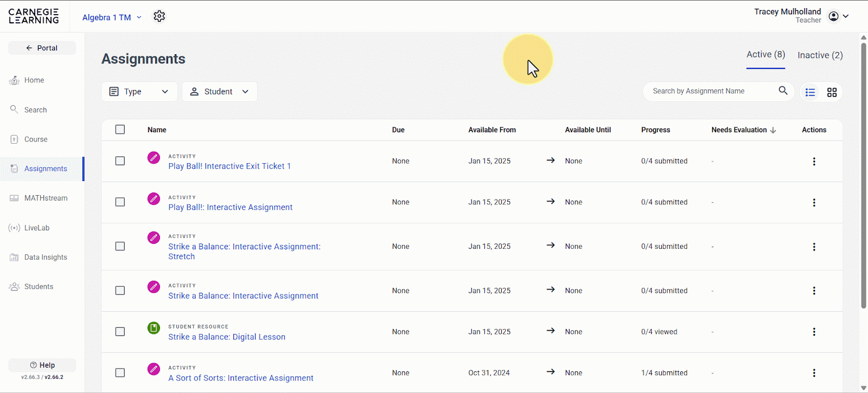This screenshot has height=393, width=868.
Task: Open the user account avatar menu
Action: coord(834,16)
